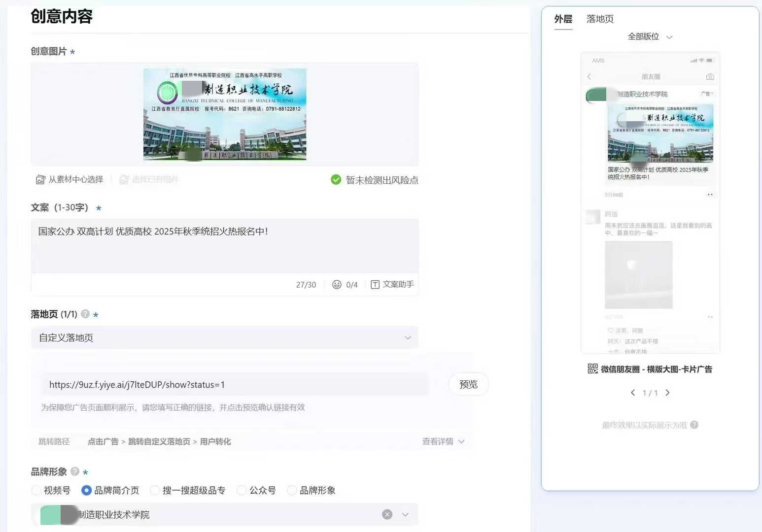
Task: Go to previous preview with left arrow
Action: coord(633,393)
